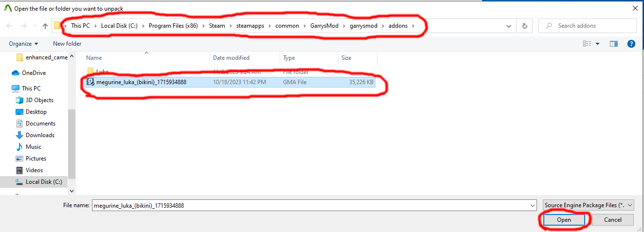Open the Source Engine Package Files filter
644x232 pixels.
coord(589,205)
